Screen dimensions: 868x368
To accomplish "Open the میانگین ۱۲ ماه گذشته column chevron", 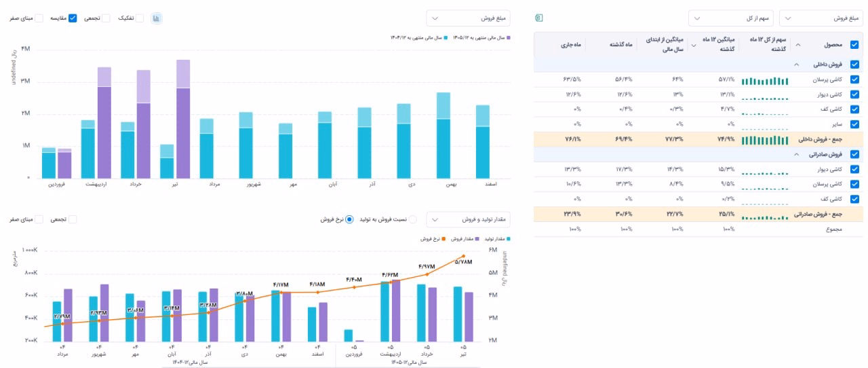I will click(692, 45).
